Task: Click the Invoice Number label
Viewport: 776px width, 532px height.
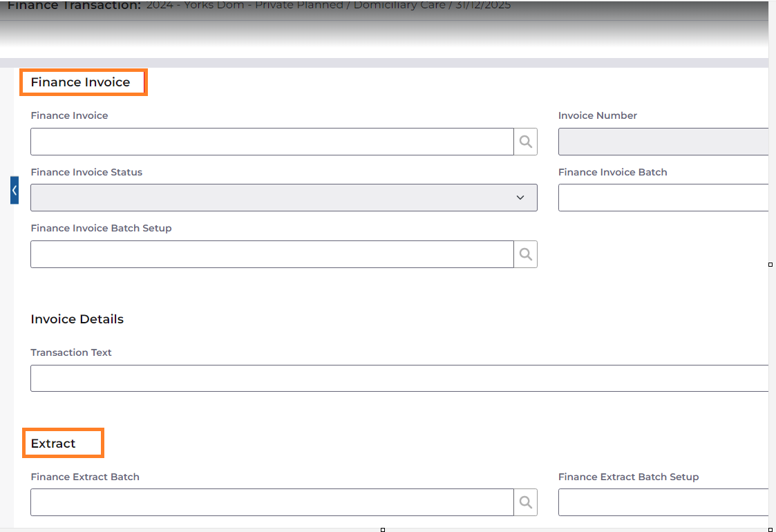Action: click(597, 115)
